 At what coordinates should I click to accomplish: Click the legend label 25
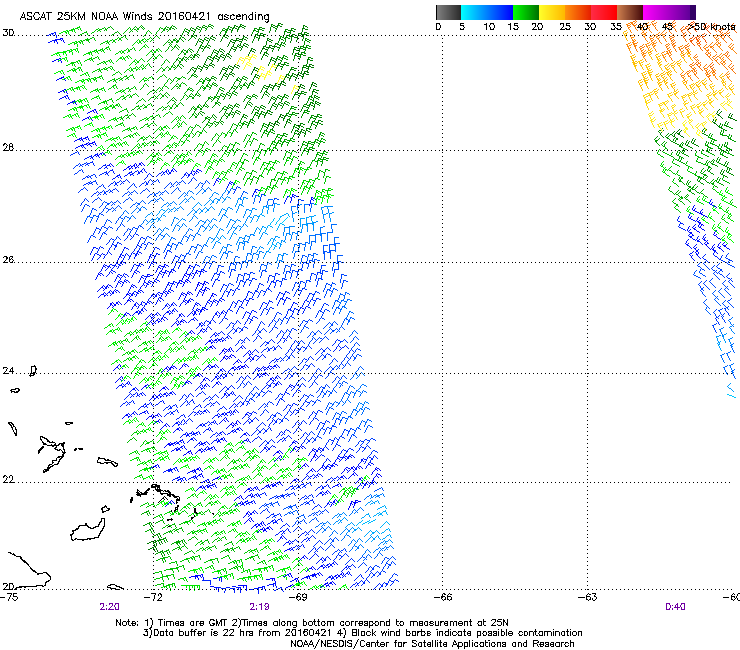[565, 27]
